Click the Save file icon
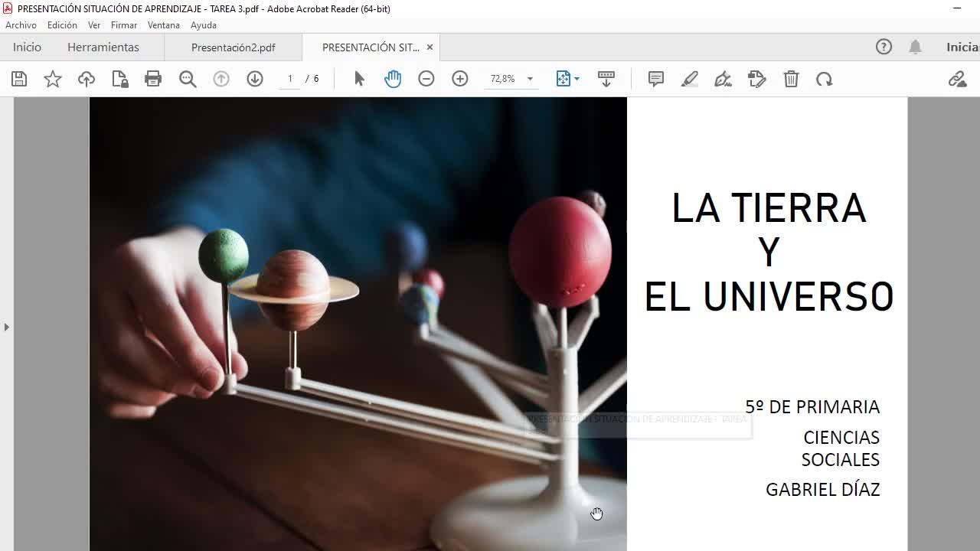980x551 pixels. click(x=19, y=79)
